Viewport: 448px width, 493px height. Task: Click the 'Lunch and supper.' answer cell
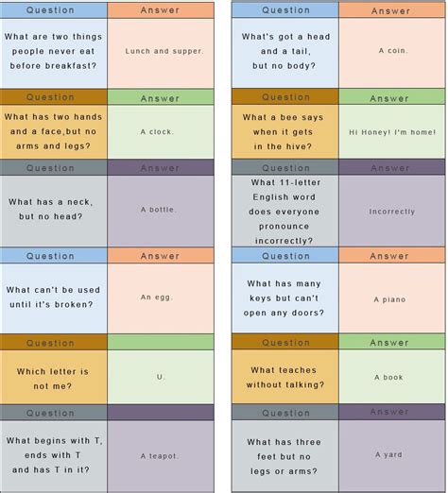click(161, 53)
